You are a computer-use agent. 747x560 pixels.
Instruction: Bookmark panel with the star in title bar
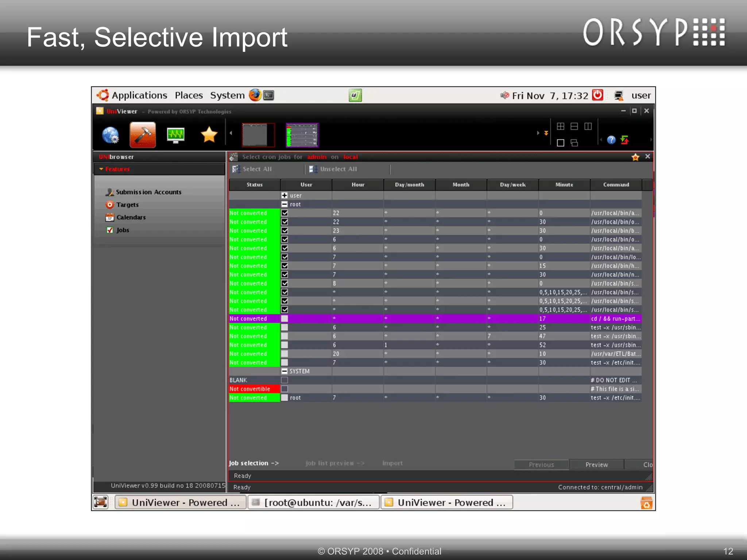point(635,157)
